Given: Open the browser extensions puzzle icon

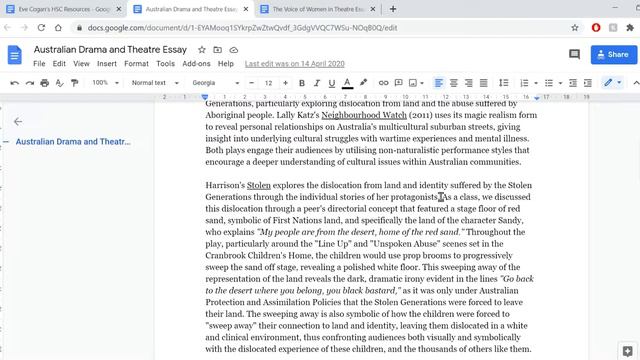Looking at the screenshot, I should [630, 28].
